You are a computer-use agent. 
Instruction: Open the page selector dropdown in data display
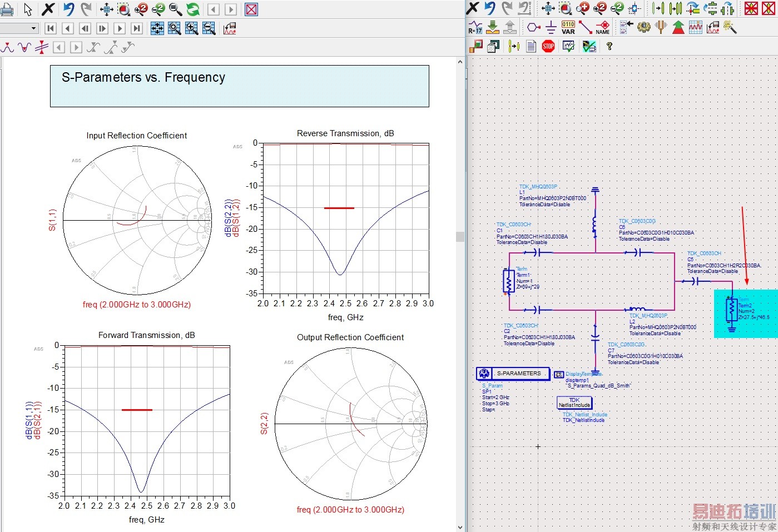pyautogui.click(x=33, y=28)
